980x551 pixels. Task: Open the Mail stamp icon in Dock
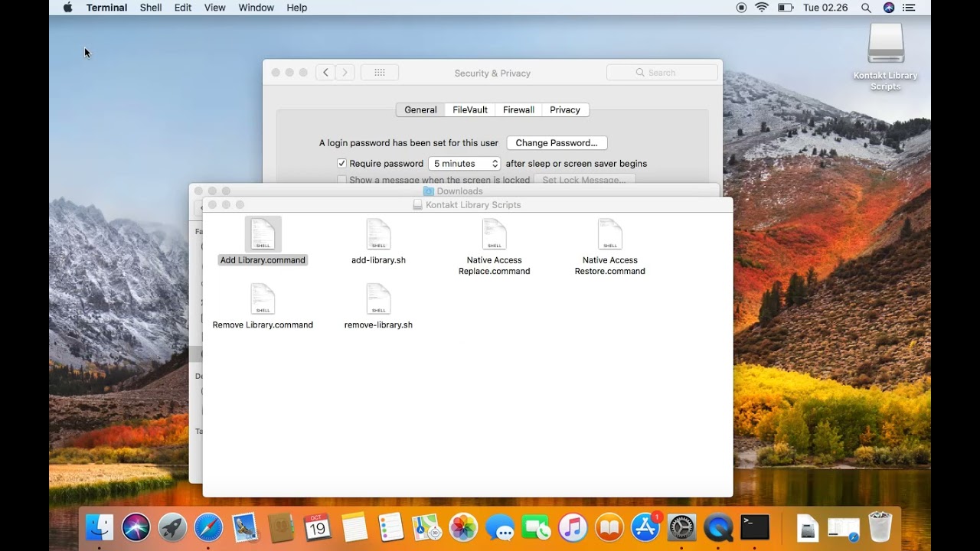tap(245, 527)
